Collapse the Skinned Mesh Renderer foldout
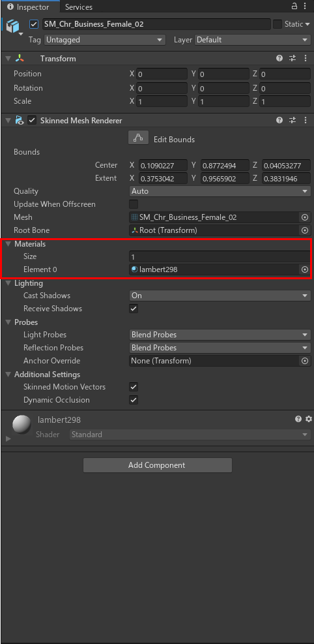The height and width of the screenshot is (644, 314). coord(8,120)
